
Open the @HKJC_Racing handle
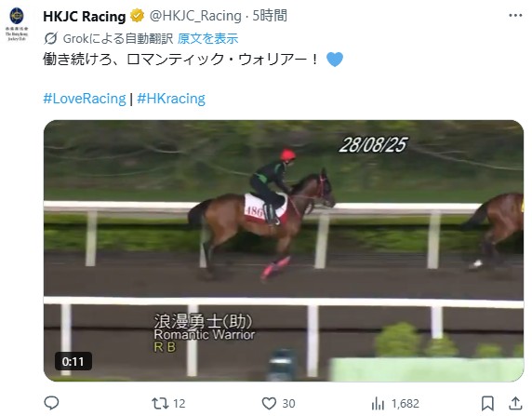195,16
